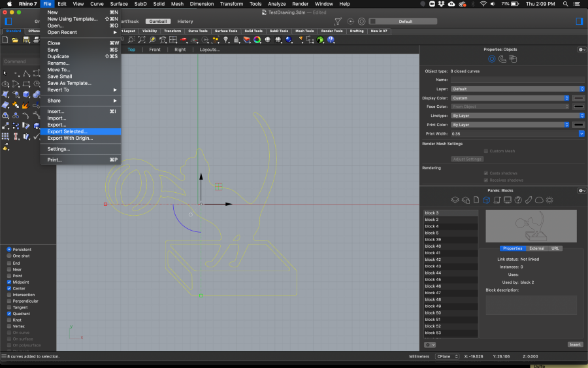This screenshot has width=588, height=368.
Task: Select the One shot radio button
Action: click(9, 256)
